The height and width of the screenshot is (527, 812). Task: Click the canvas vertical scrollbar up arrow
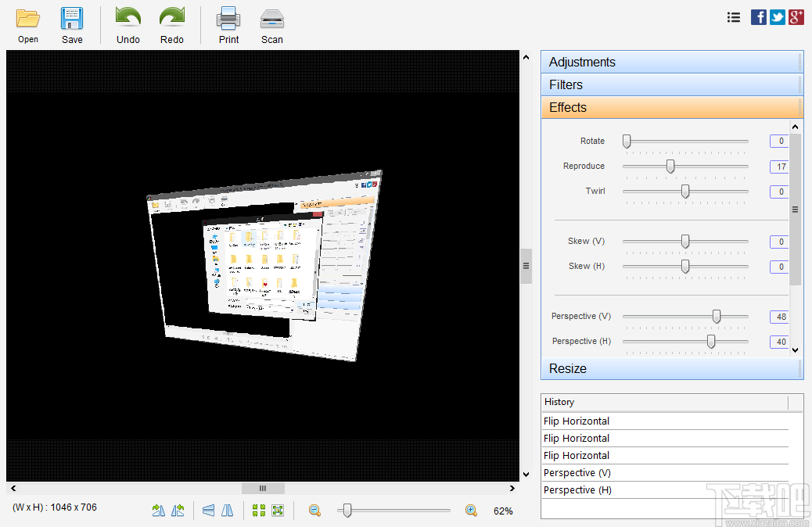click(526, 57)
